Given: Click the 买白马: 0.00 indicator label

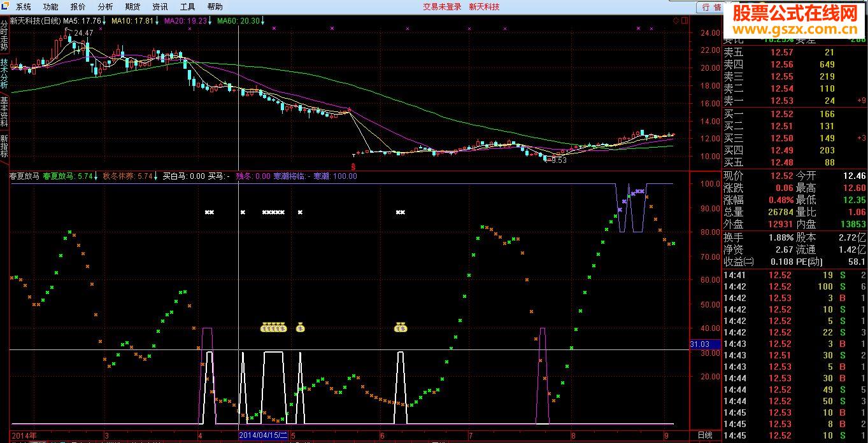Looking at the screenshot, I should pyautogui.click(x=184, y=176).
